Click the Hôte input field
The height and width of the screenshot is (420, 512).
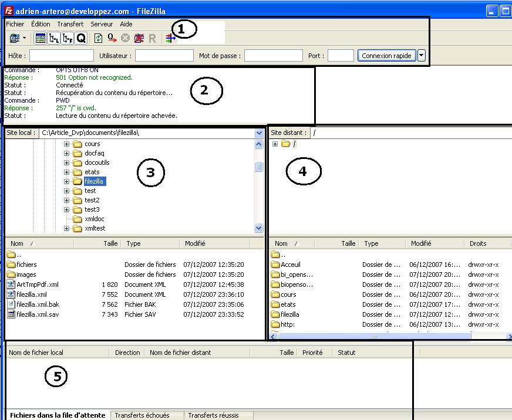(x=61, y=56)
